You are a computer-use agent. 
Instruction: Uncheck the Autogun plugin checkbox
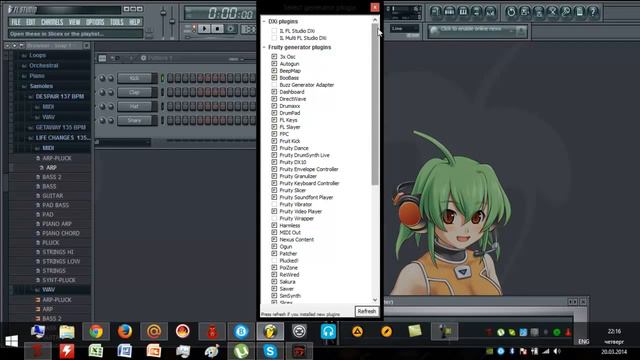coord(274,64)
